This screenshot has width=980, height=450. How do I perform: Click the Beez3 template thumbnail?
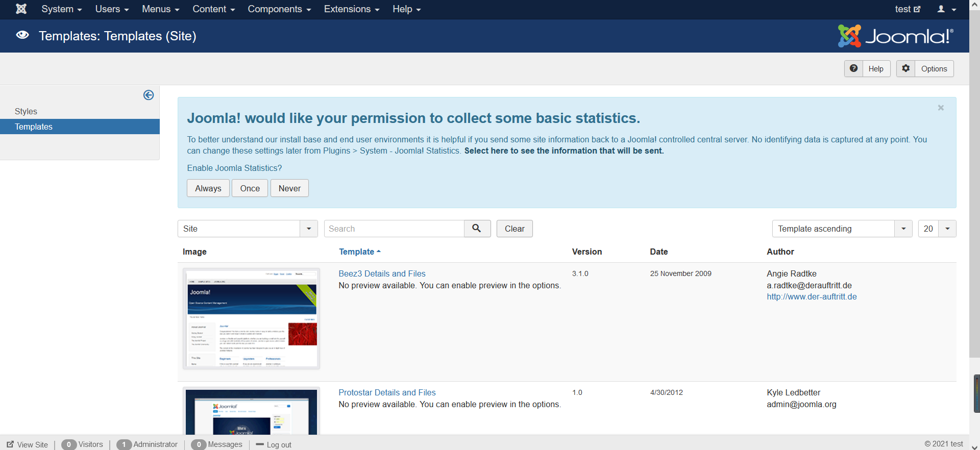pos(251,318)
